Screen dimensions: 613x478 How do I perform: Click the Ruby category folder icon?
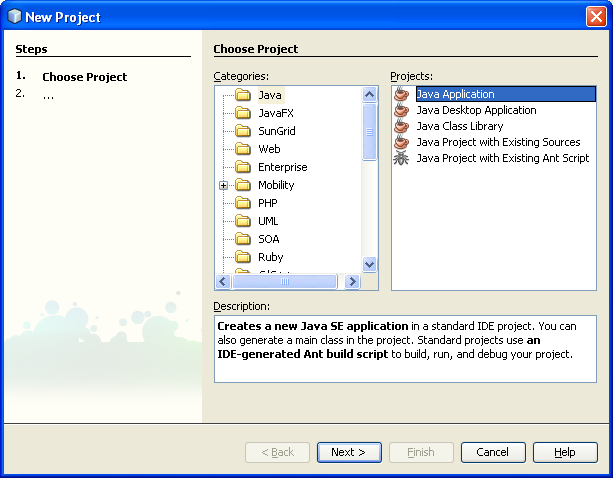click(x=242, y=257)
